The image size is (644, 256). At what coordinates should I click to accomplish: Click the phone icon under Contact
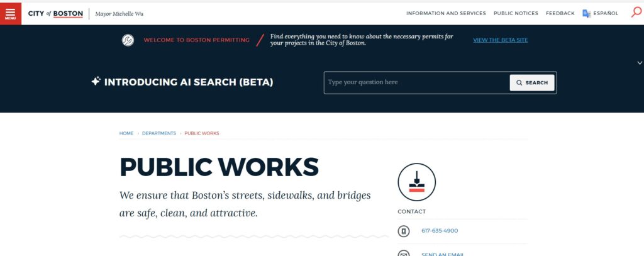point(404,231)
